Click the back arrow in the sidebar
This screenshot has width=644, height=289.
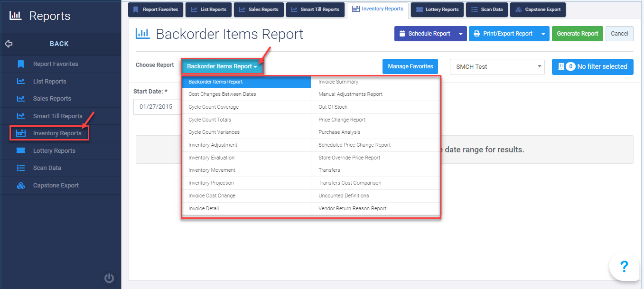[x=8, y=44]
